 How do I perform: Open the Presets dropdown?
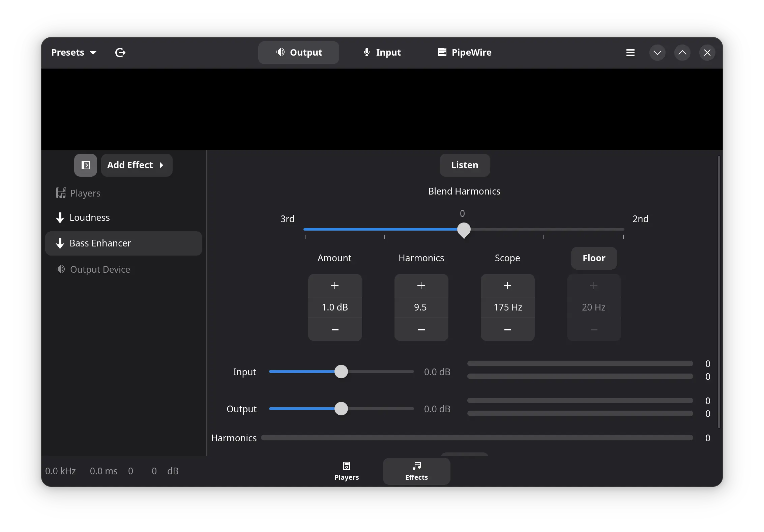74,52
